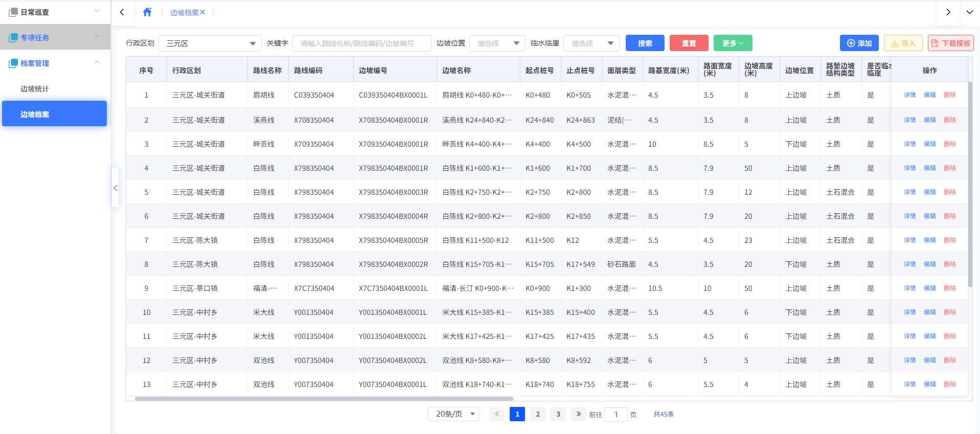Open 边坡统计 in the sidebar
Viewport: 980px width, 434px height.
pyautogui.click(x=35, y=89)
